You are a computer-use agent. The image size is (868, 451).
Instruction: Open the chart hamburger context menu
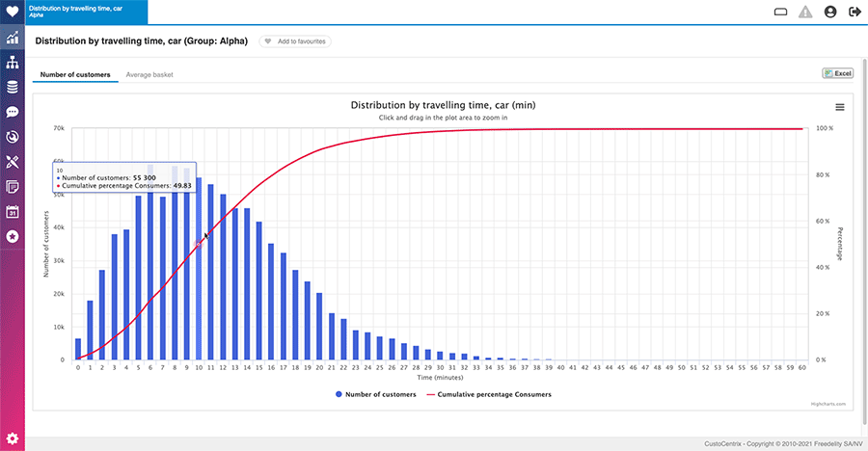click(x=839, y=107)
